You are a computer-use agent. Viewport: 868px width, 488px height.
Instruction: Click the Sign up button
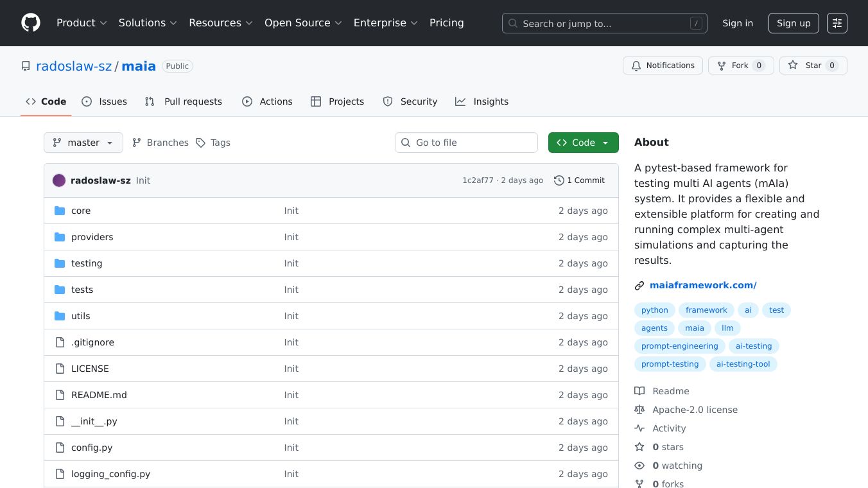(794, 23)
